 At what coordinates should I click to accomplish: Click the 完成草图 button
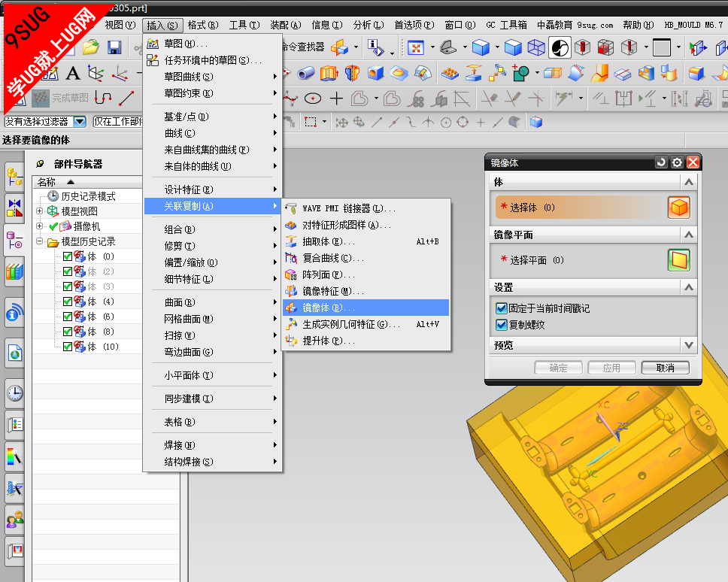[x=60, y=98]
